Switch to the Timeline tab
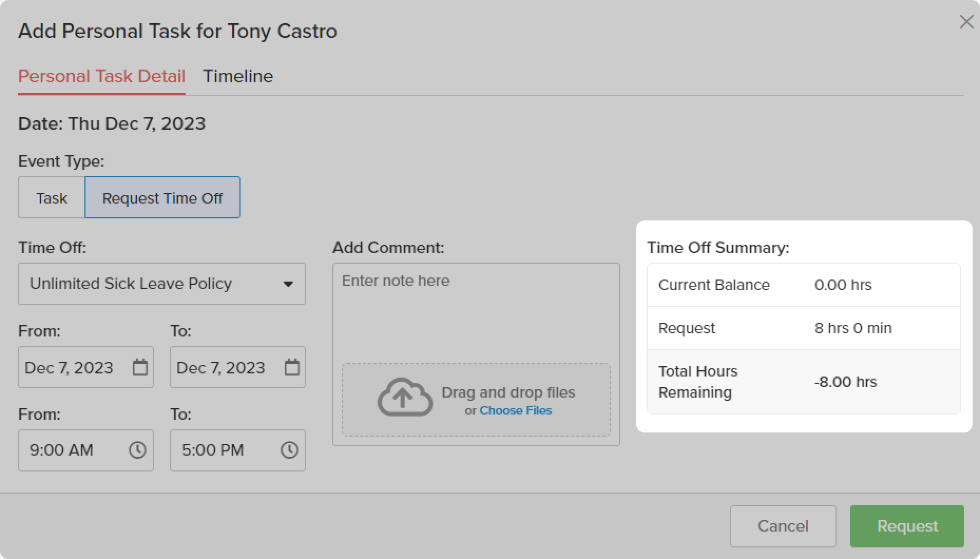Screen dimensions: 980x559 pos(238,76)
